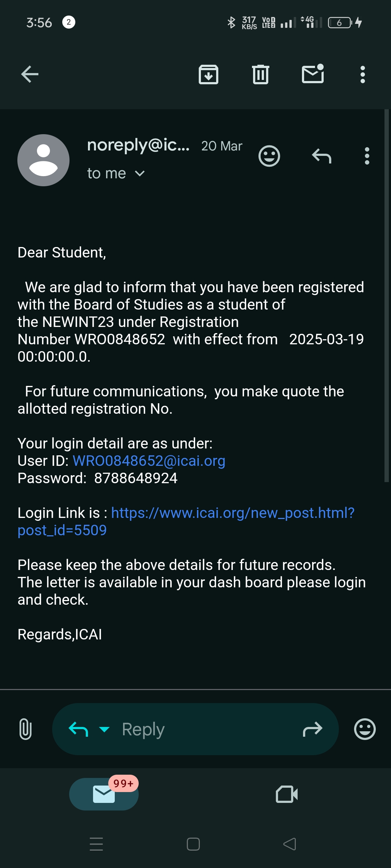Tap the attachment paperclip icon

pyautogui.click(x=25, y=729)
